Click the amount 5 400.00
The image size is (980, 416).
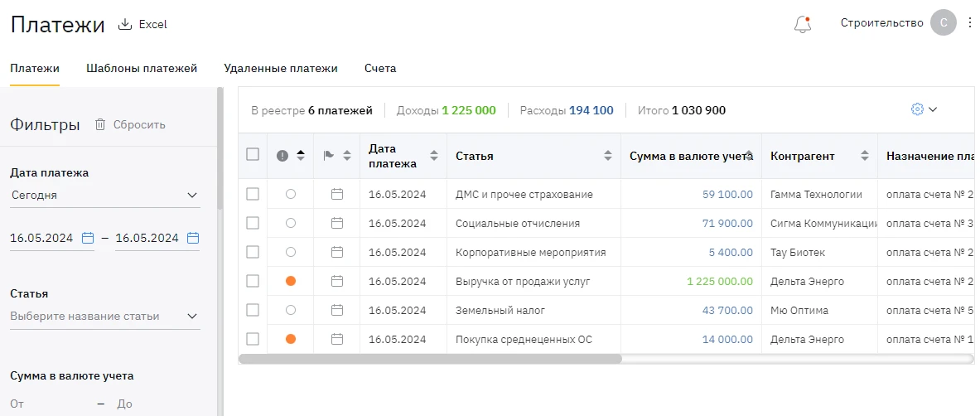click(x=731, y=252)
